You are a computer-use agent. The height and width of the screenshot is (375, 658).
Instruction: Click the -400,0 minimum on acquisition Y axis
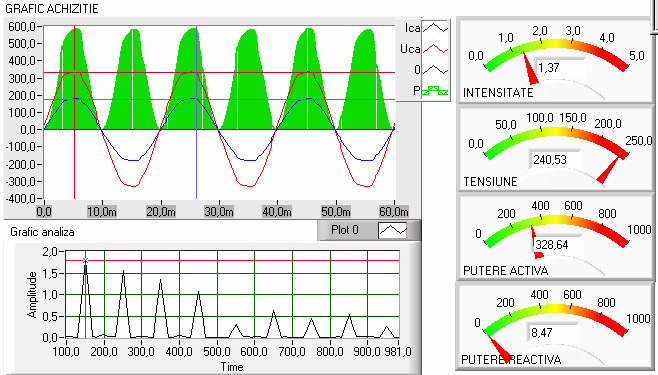(x=20, y=199)
